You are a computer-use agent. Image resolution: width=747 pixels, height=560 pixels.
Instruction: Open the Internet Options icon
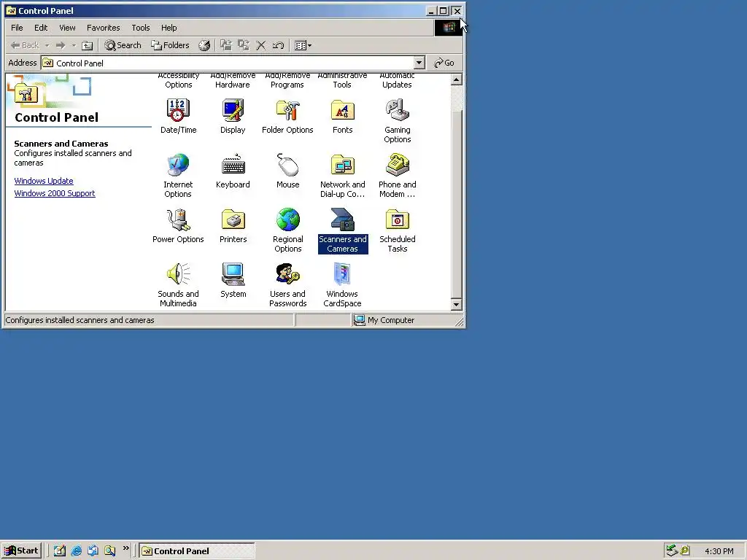(178, 166)
